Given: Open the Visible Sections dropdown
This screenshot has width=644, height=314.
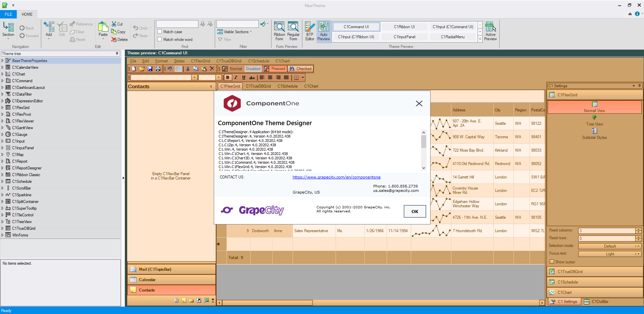Looking at the screenshot, I should tap(235, 32).
